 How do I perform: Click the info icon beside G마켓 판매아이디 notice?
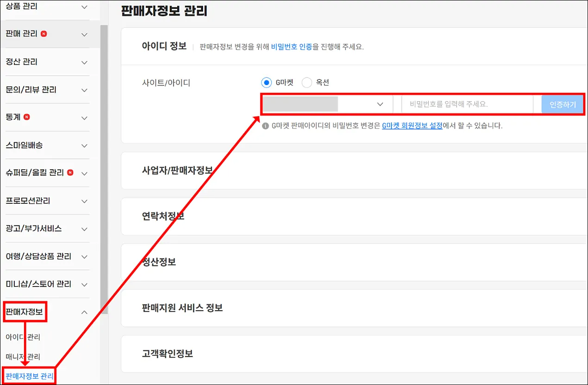(x=266, y=126)
